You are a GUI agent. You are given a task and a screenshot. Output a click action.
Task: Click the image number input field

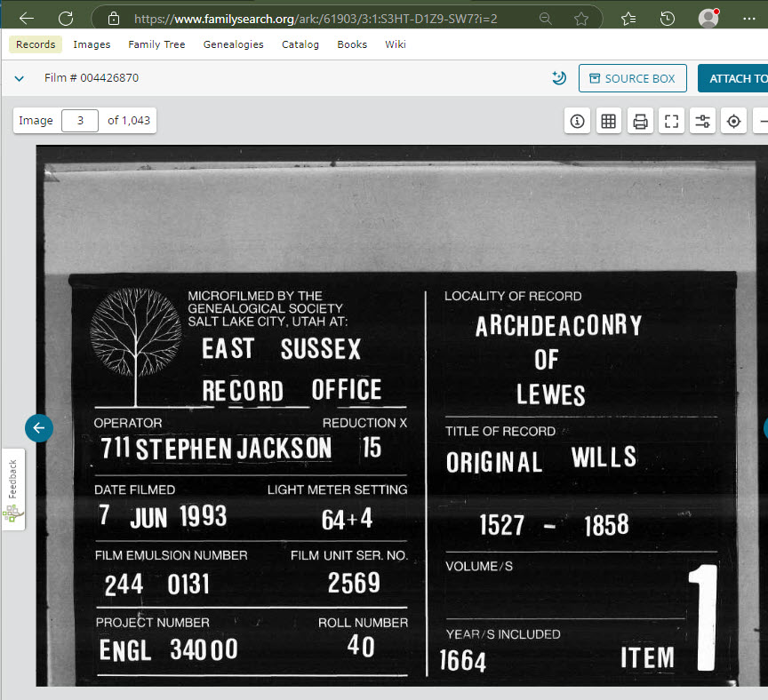[80, 121]
